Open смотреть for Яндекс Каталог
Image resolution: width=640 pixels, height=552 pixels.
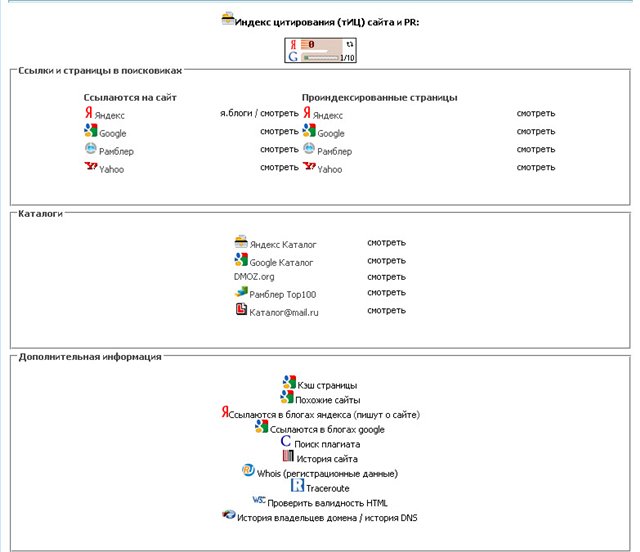pyautogui.click(x=387, y=242)
